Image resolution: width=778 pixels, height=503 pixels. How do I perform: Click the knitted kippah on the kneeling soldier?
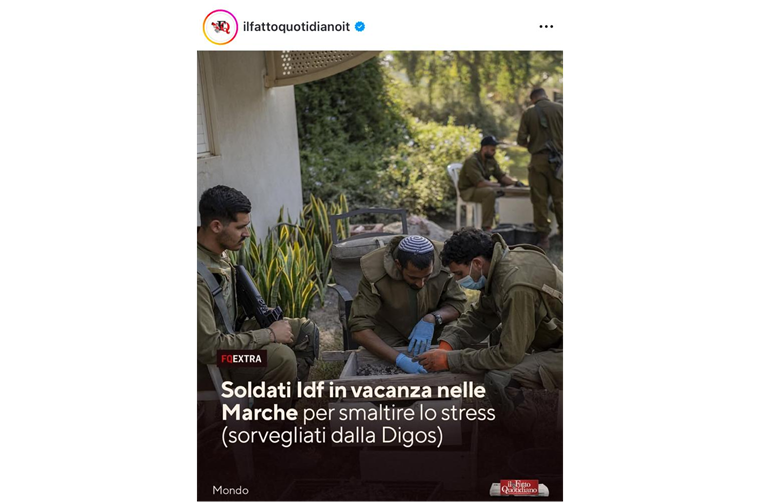[x=416, y=244]
